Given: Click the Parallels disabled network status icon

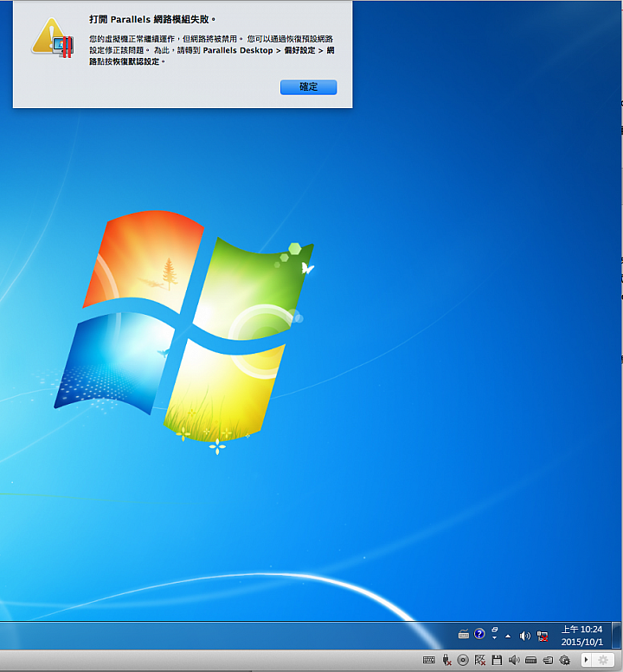Looking at the screenshot, I should (x=480, y=660).
